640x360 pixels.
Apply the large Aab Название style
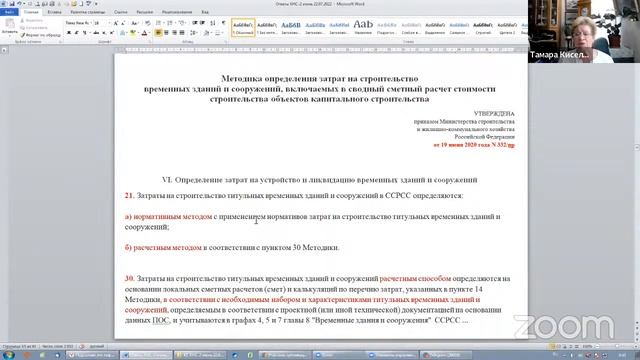(x=363, y=28)
